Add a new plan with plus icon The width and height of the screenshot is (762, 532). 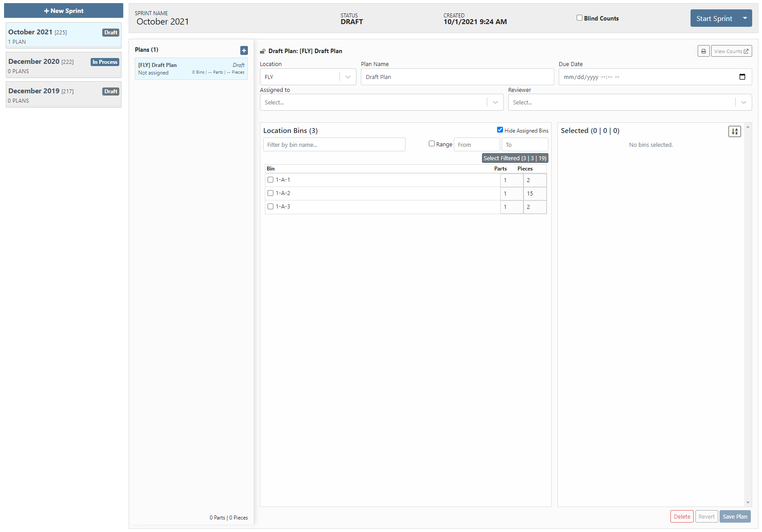(244, 50)
